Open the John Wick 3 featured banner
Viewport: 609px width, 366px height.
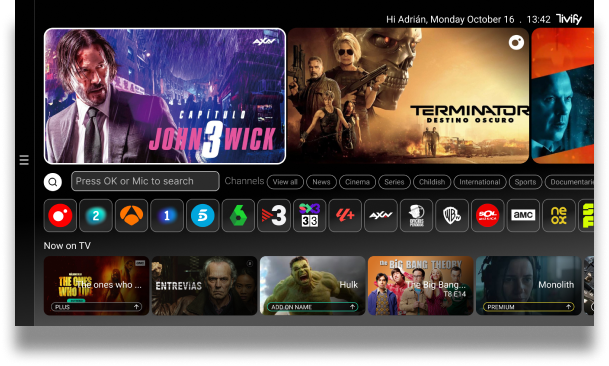165,96
